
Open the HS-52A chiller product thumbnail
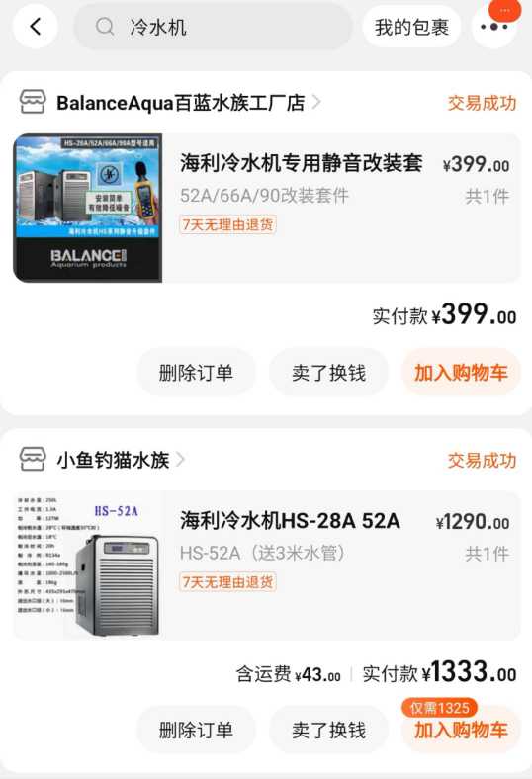coord(88,565)
